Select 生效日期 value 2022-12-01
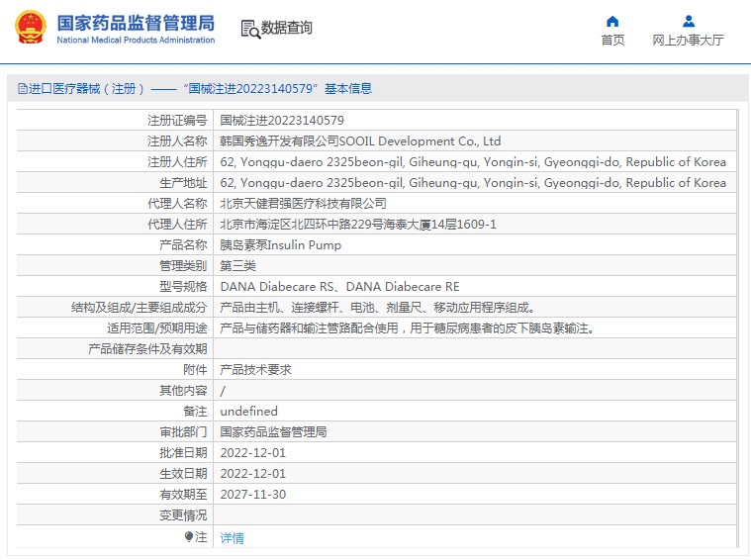The width and height of the screenshot is (751, 560). tap(253, 474)
